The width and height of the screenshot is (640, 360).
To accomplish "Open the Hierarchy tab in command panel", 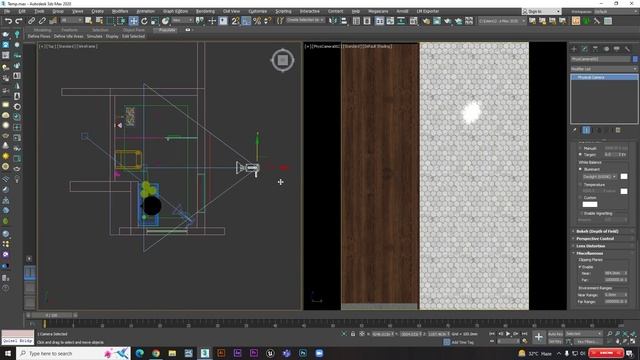I will [x=595, y=49].
